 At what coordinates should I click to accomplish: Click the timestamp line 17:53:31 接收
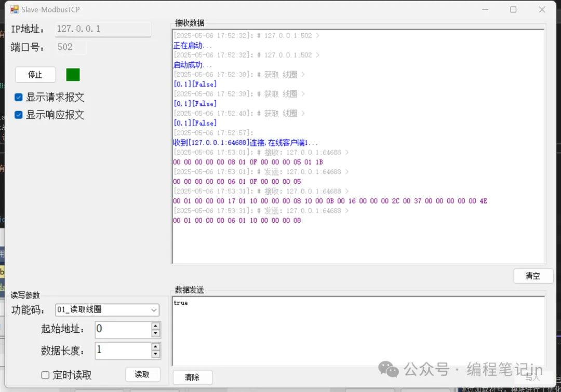pyautogui.click(x=261, y=192)
